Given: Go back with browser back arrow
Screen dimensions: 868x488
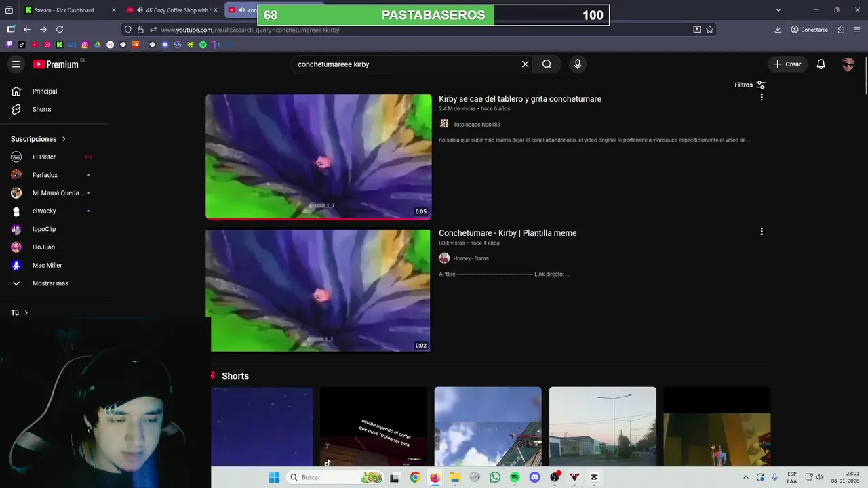Looking at the screenshot, I should point(27,30).
